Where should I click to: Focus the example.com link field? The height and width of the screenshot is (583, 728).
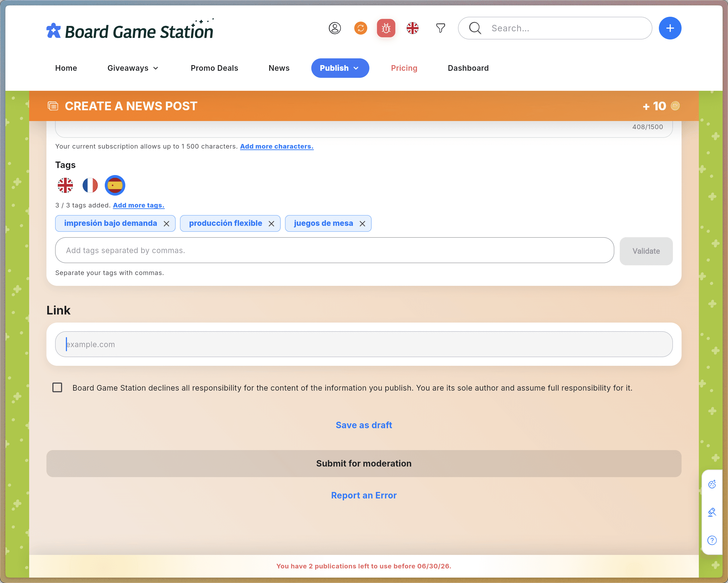tap(364, 344)
